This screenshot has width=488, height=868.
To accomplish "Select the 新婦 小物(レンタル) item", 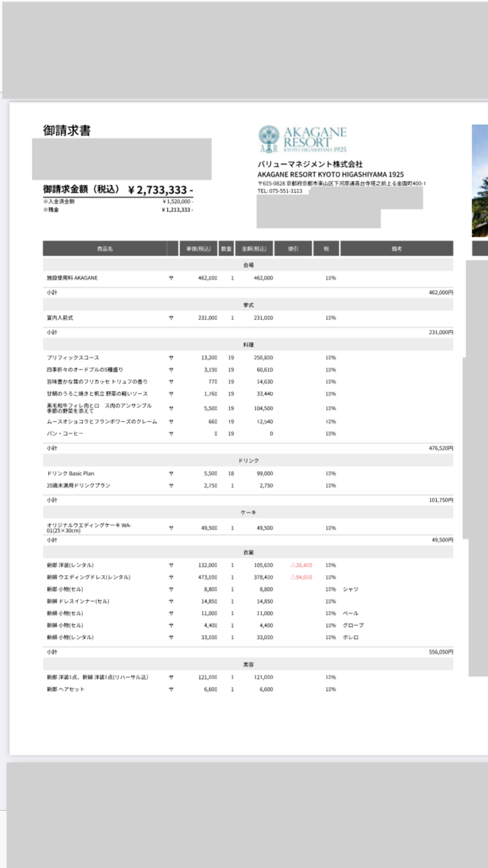I will [x=70, y=637].
